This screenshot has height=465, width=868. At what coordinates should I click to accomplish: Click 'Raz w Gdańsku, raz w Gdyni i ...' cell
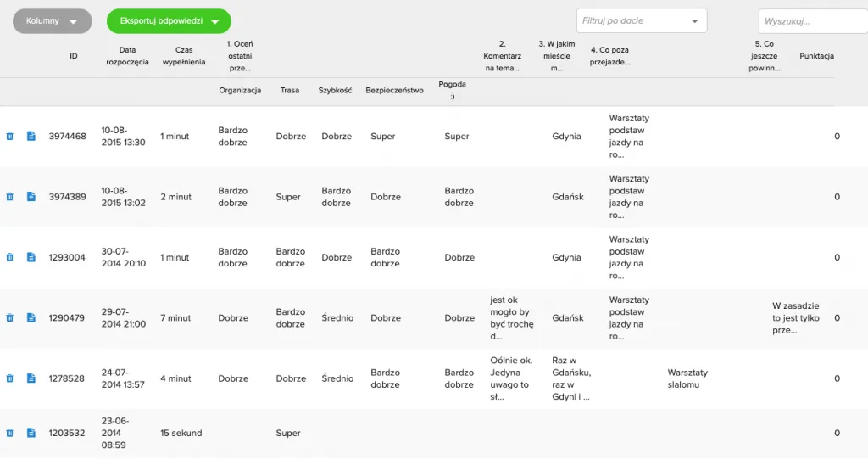pyautogui.click(x=571, y=378)
